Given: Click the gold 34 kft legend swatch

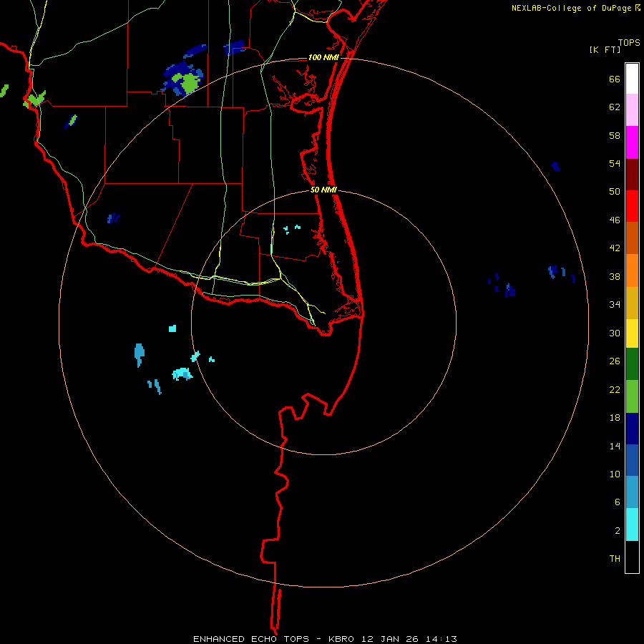Looking at the screenshot, I should coord(632,303).
